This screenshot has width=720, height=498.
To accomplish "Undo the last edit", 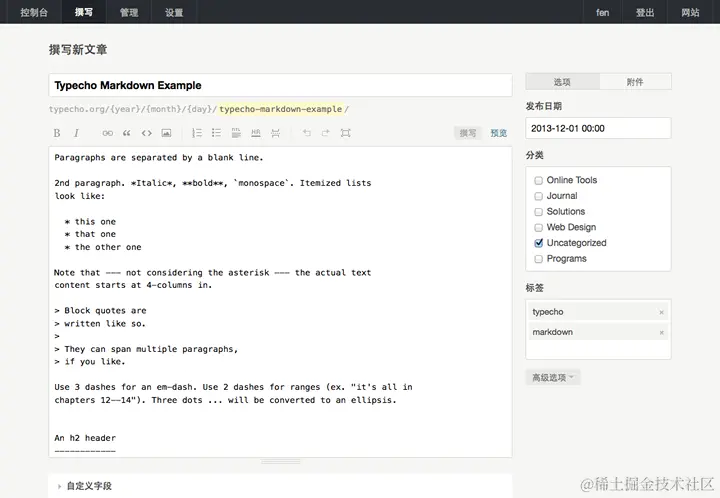I will [x=306, y=133].
